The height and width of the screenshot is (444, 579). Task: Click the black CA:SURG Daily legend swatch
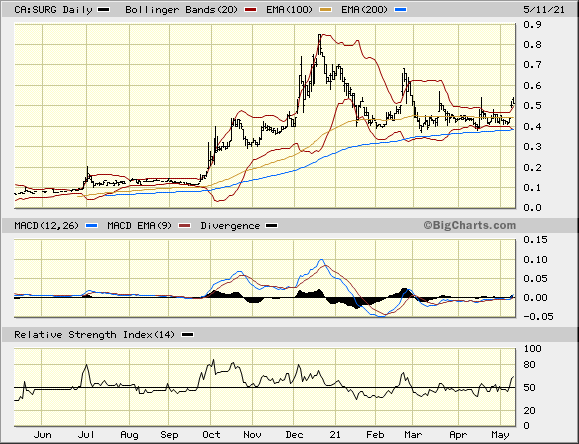(x=103, y=10)
